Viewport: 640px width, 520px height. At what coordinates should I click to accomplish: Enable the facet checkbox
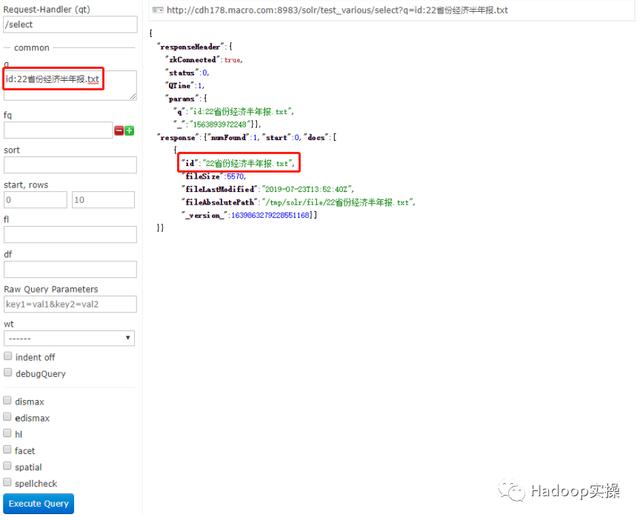click(x=7, y=449)
